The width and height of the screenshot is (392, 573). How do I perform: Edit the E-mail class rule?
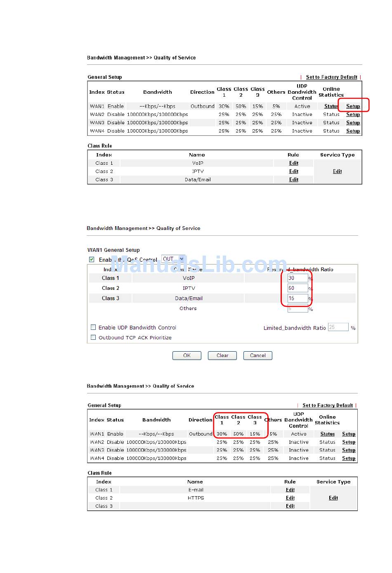(290, 490)
